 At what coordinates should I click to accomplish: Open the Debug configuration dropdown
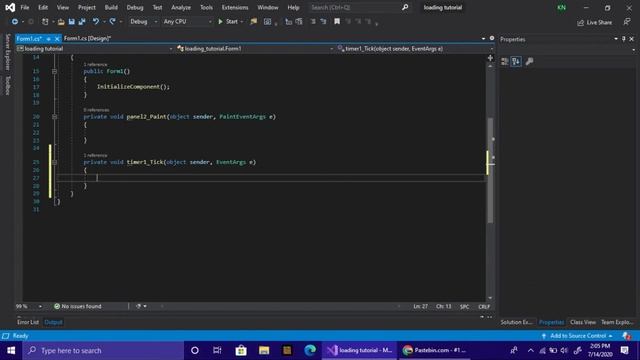point(143,22)
